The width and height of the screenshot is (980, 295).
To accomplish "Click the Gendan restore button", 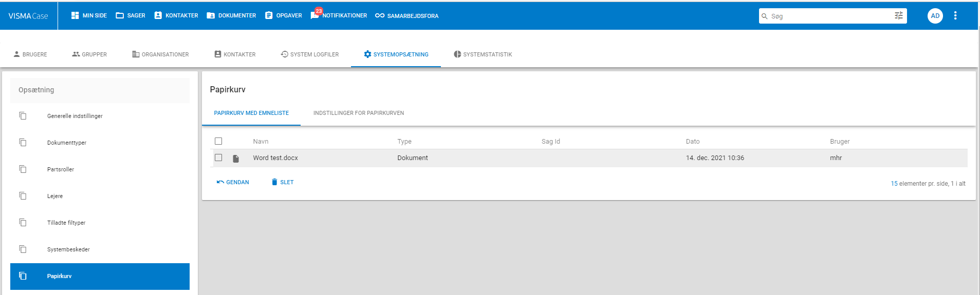I will [x=233, y=182].
